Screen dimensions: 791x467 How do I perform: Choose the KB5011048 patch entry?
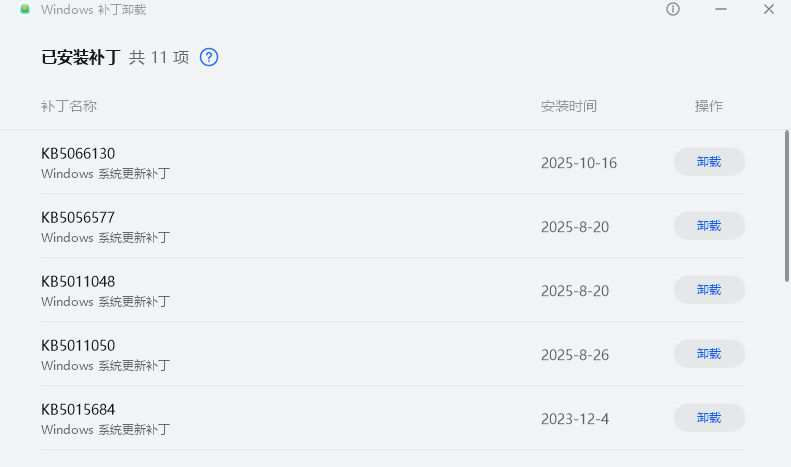pyautogui.click(x=78, y=282)
